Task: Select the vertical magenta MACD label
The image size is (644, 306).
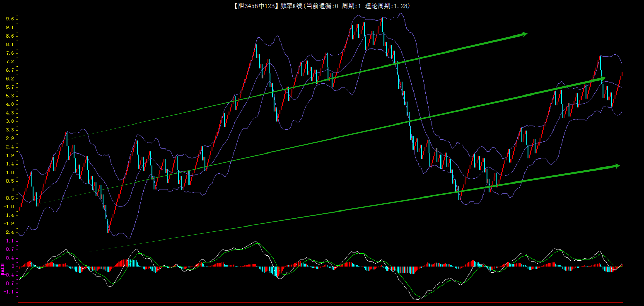Action: tap(3, 269)
